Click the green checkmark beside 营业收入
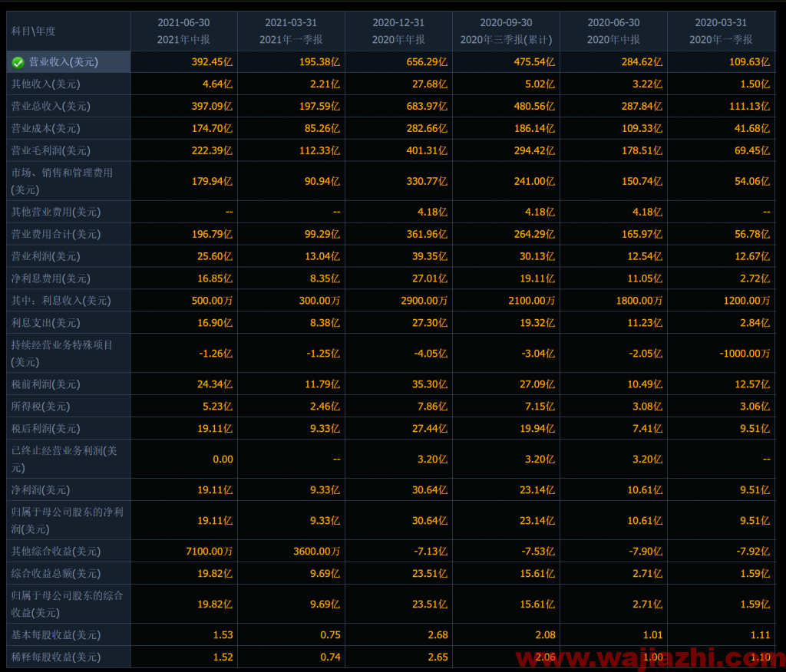The height and width of the screenshot is (672, 786). (x=18, y=63)
